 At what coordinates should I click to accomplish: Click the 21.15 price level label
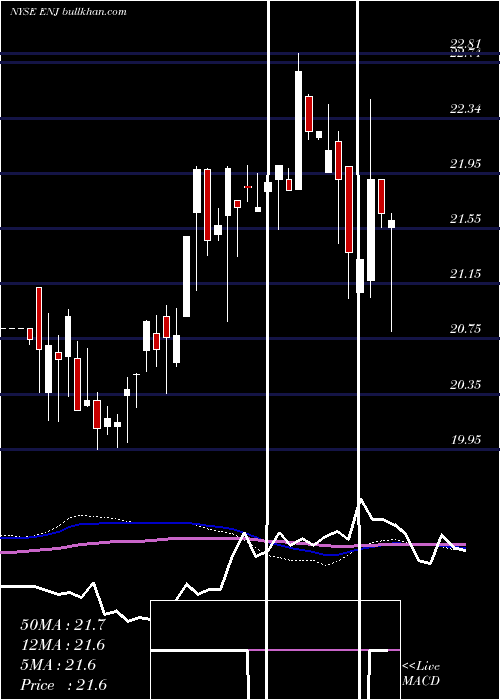coord(466,274)
